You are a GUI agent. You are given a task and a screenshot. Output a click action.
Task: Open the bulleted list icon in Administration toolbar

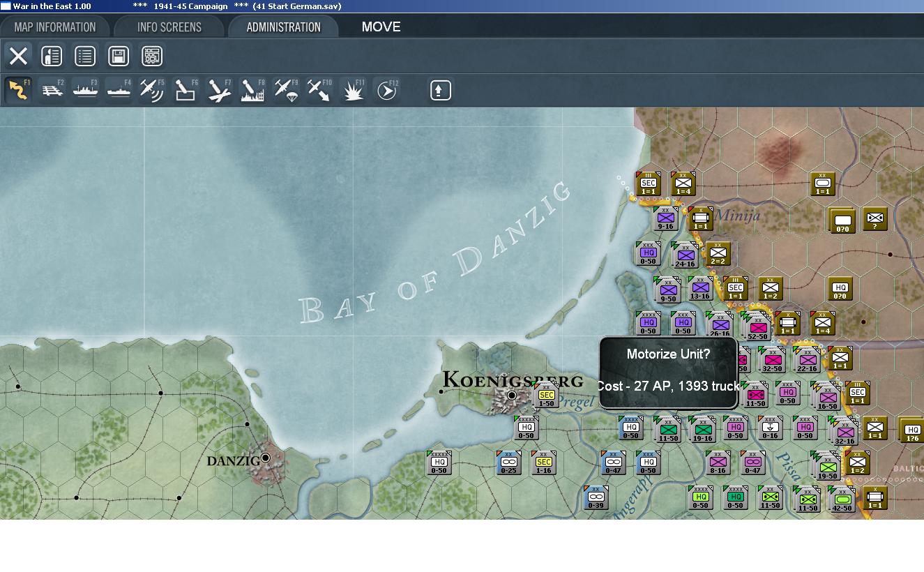coord(85,56)
